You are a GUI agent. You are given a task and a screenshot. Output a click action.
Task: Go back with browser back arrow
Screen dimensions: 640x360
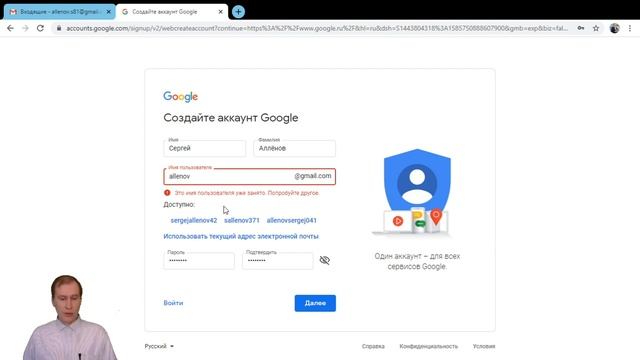10,28
